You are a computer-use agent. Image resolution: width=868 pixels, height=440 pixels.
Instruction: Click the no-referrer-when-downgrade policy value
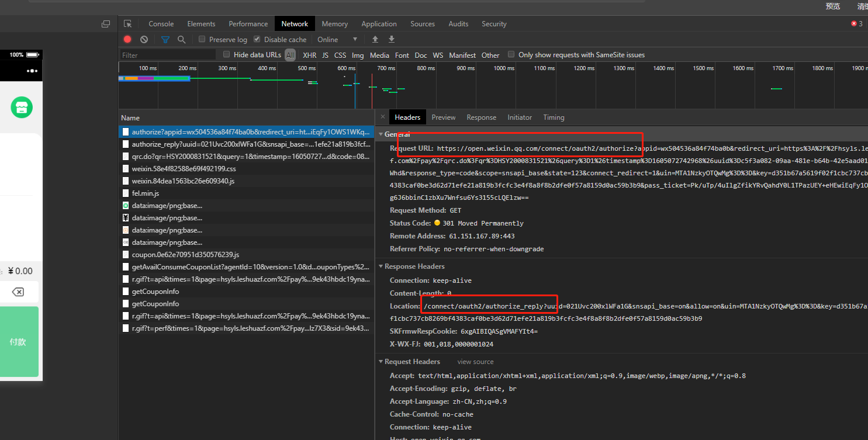[493, 249]
